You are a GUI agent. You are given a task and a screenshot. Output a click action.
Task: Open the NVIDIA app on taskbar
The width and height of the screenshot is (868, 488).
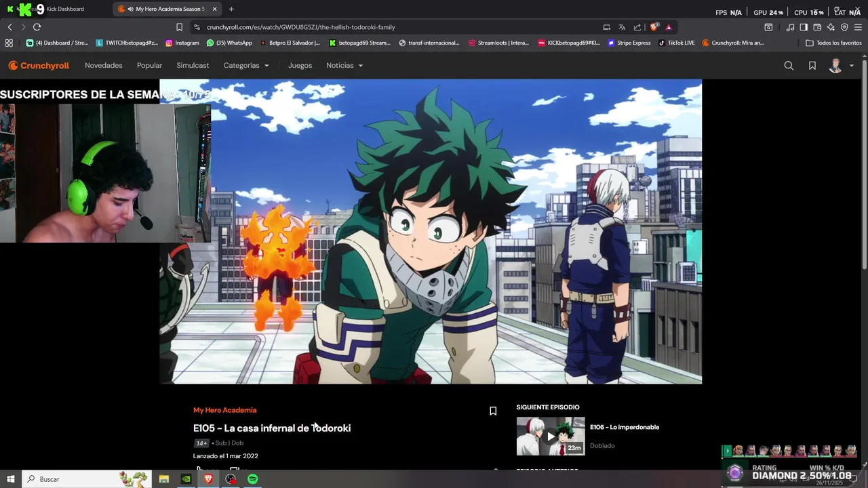(186, 479)
